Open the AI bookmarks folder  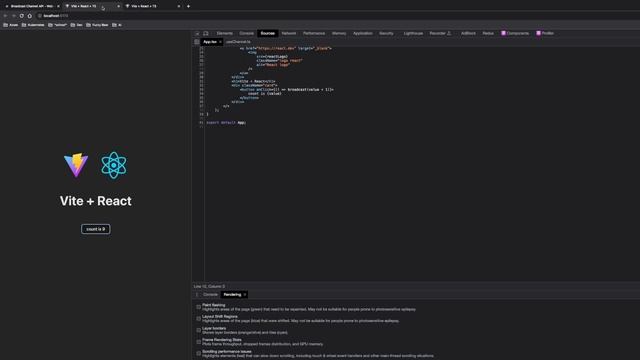(117, 25)
